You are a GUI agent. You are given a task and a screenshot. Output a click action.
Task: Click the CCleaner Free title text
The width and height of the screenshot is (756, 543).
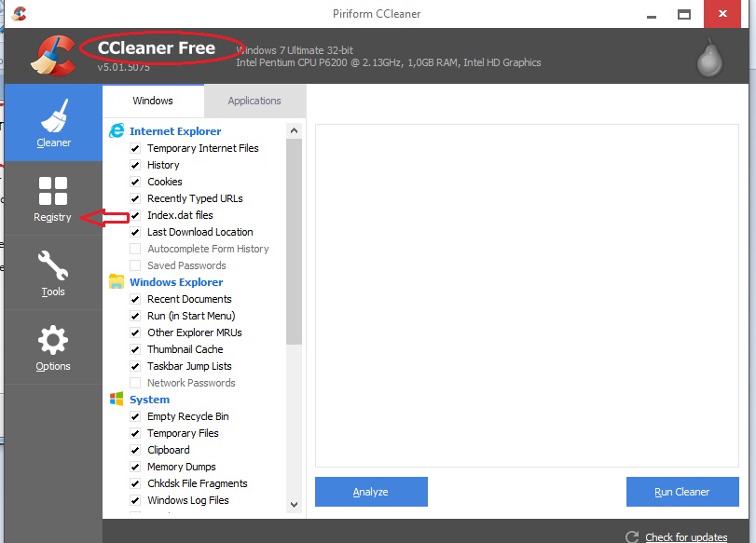click(157, 48)
